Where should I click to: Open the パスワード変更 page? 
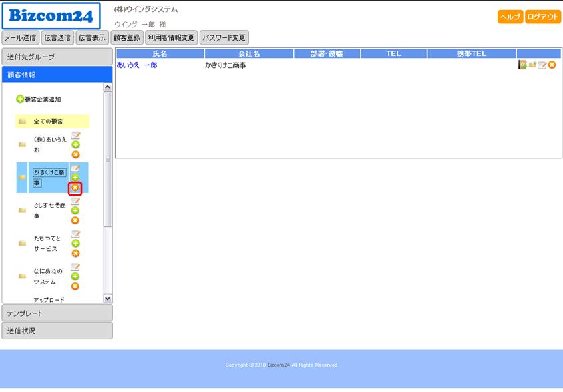pyautogui.click(x=224, y=37)
